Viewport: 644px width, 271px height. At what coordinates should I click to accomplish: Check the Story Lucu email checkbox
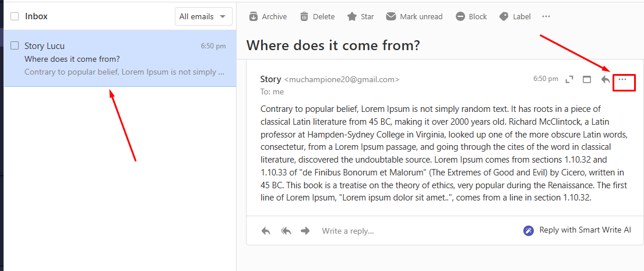(x=15, y=45)
